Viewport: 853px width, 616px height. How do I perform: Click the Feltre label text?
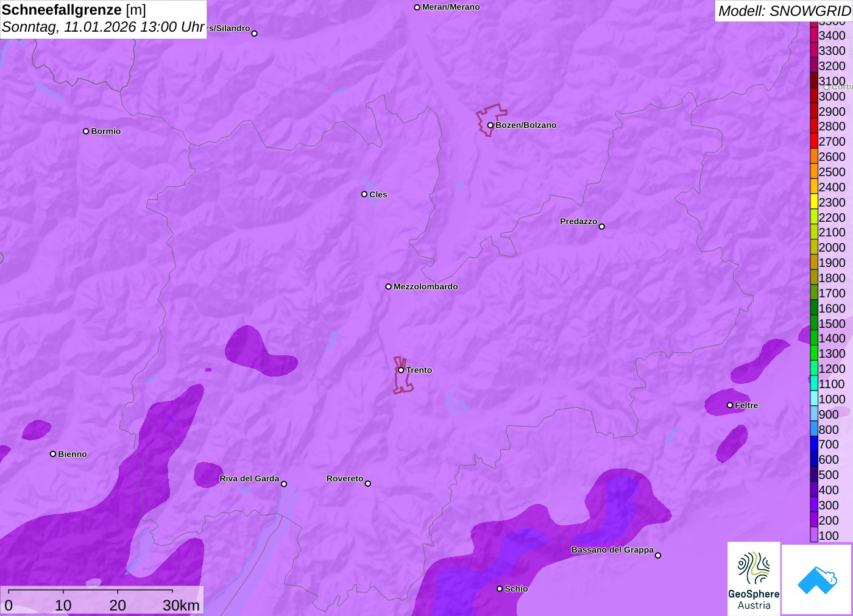tap(746, 405)
